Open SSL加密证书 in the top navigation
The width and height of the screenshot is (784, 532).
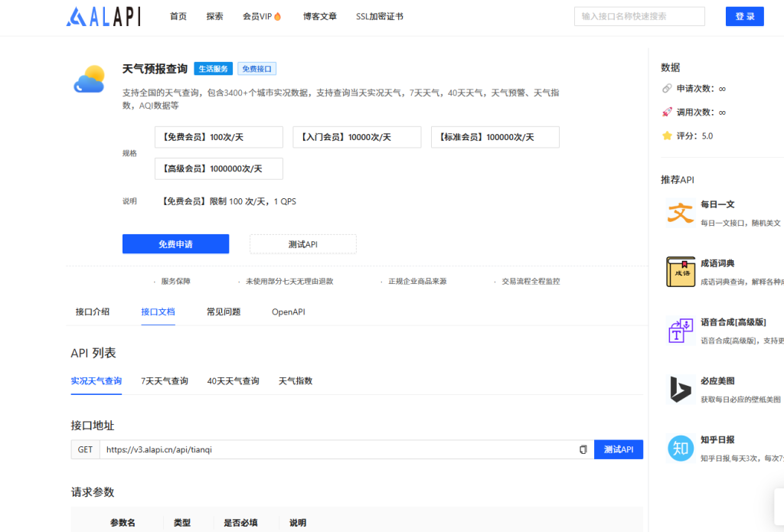tap(380, 17)
